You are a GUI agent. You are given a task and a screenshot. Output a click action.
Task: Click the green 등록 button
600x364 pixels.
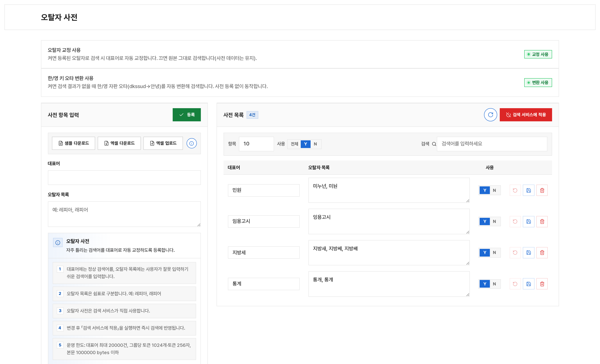(187, 115)
